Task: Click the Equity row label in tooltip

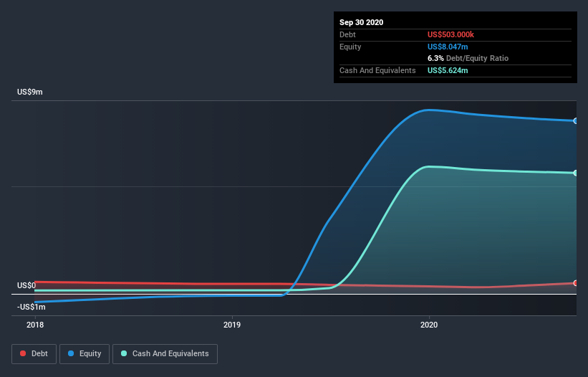Action: point(350,47)
